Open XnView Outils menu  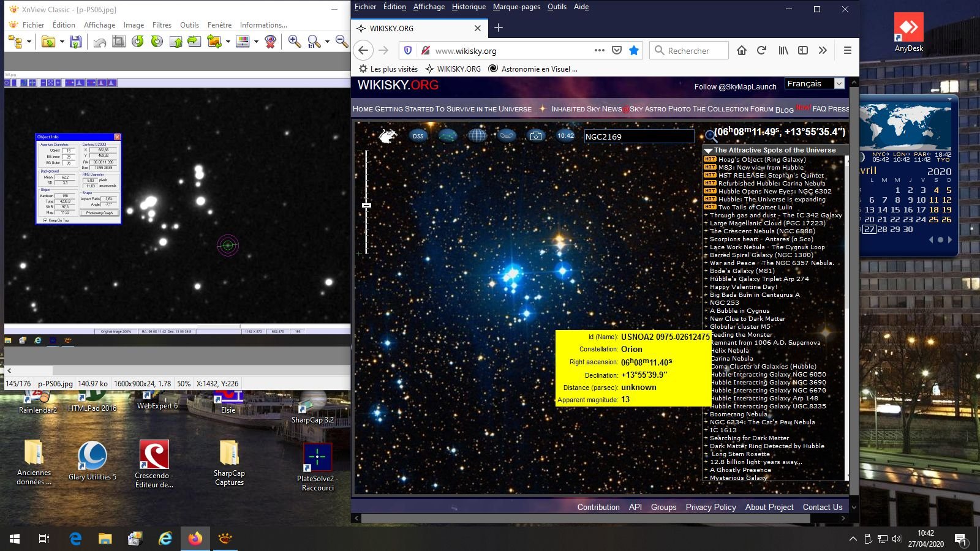tap(189, 25)
